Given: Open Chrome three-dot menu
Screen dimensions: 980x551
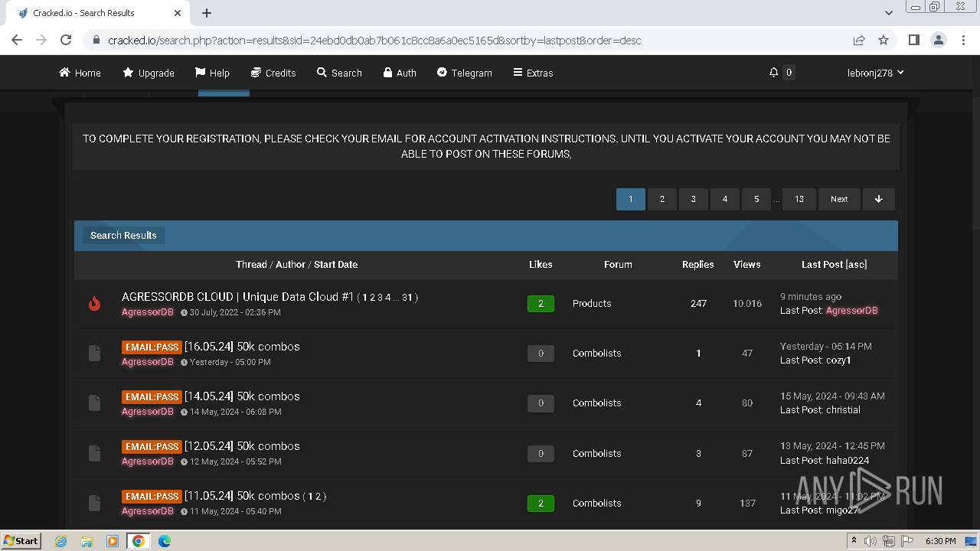Looking at the screenshot, I should [962, 40].
